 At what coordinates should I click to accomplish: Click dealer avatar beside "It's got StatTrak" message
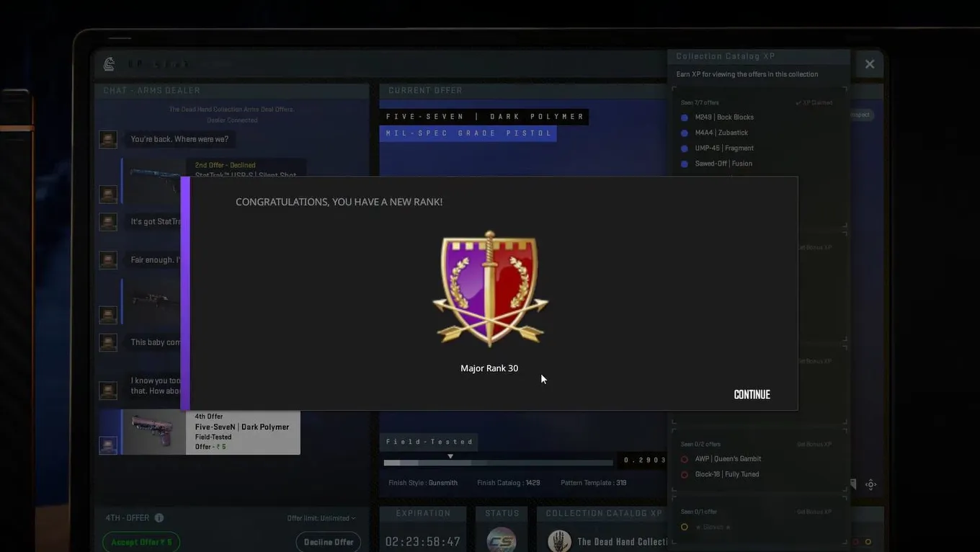point(108,221)
